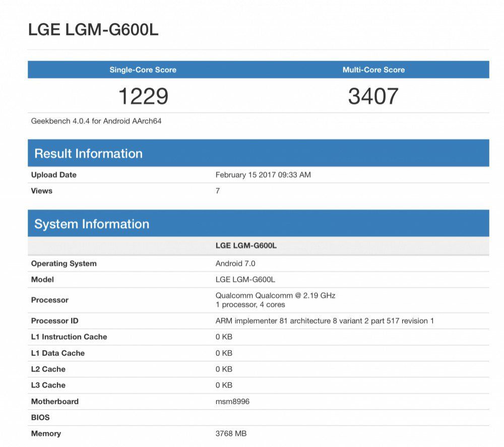Viewport: 504px width, 447px height.
Task: Select the msm8996 motherboard value
Action: click(232, 402)
